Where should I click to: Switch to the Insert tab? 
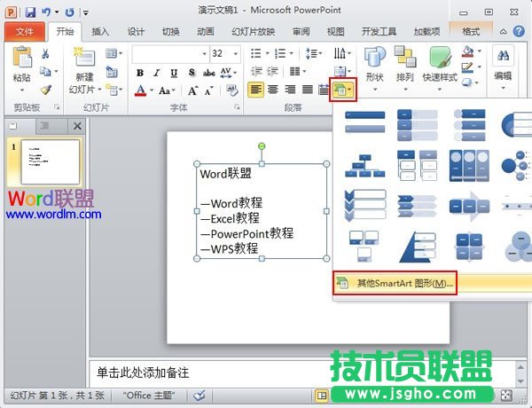100,32
